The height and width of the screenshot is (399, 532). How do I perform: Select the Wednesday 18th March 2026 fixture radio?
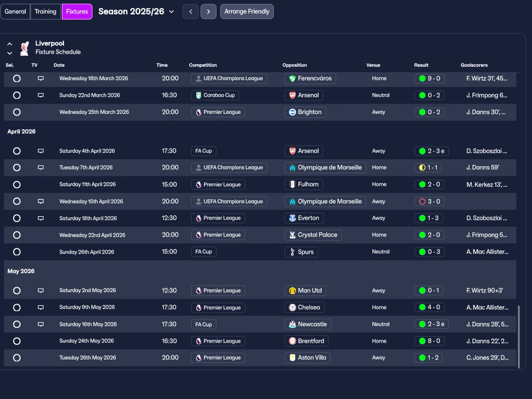pos(17,79)
